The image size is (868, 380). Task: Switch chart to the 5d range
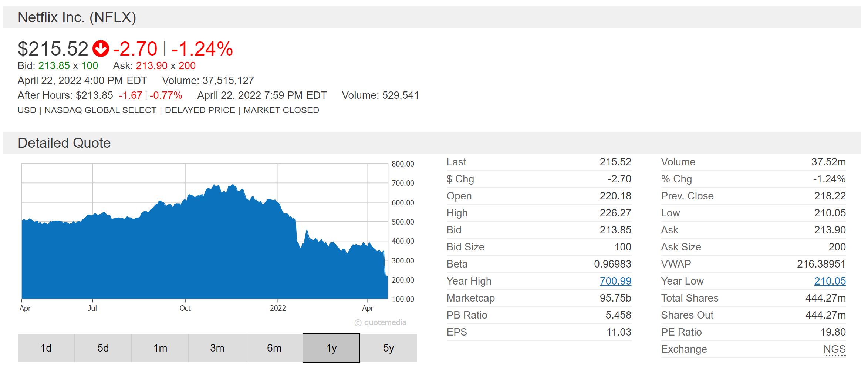(x=103, y=348)
